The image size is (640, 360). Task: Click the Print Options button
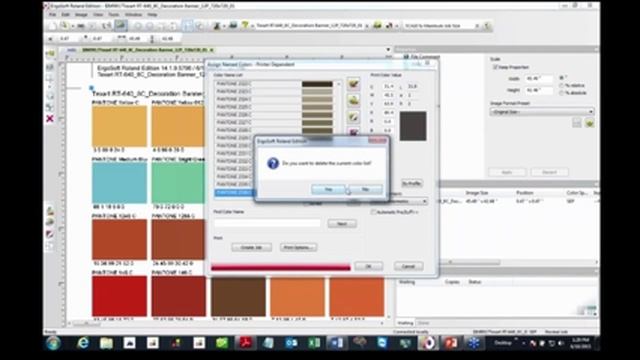pos(298,247)
